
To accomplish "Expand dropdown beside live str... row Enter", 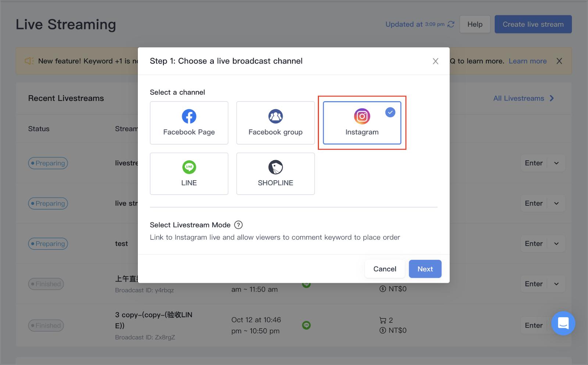I will point(556,203).
